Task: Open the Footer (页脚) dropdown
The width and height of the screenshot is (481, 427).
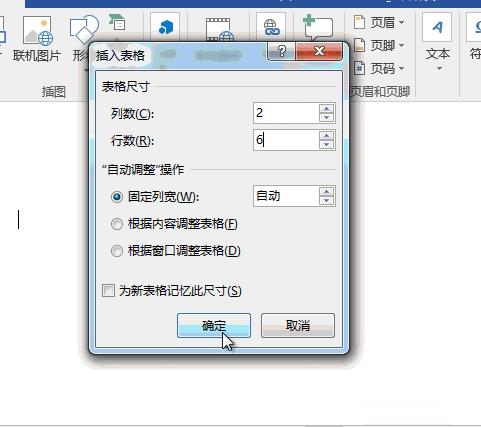Action: 379,45
